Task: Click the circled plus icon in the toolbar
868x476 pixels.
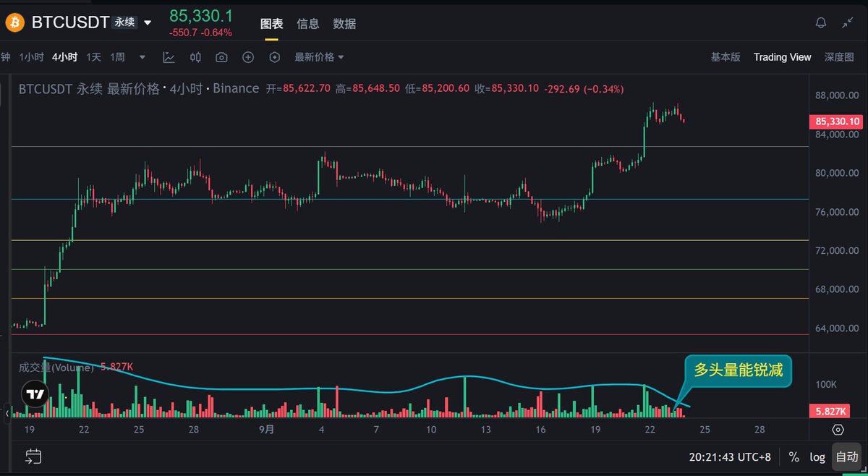Action: pyautogui.click(x=248, y=57)
